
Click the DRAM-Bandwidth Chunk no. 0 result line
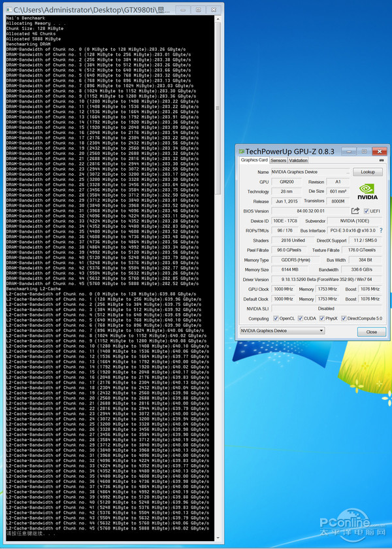click(x=96, y=50)
